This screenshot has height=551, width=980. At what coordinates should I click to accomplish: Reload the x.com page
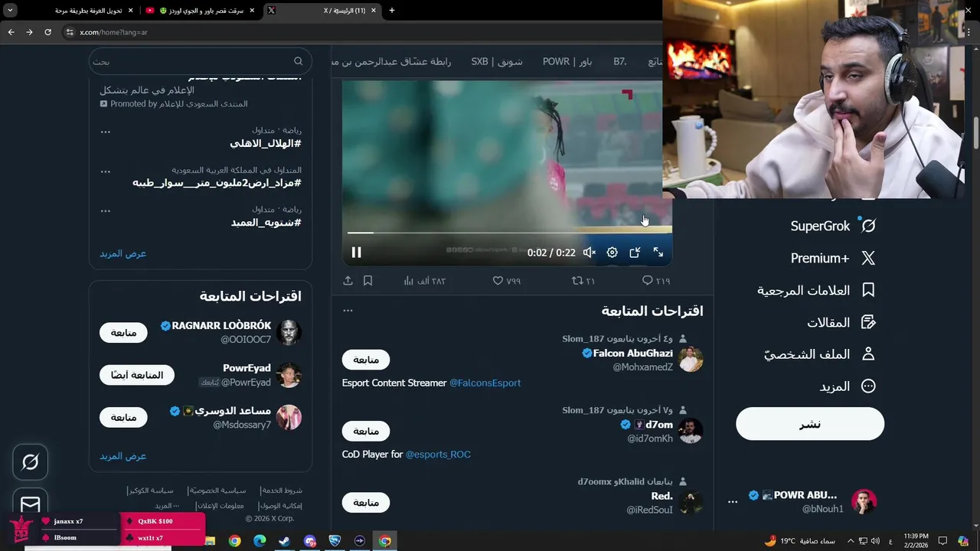(47, 32)
